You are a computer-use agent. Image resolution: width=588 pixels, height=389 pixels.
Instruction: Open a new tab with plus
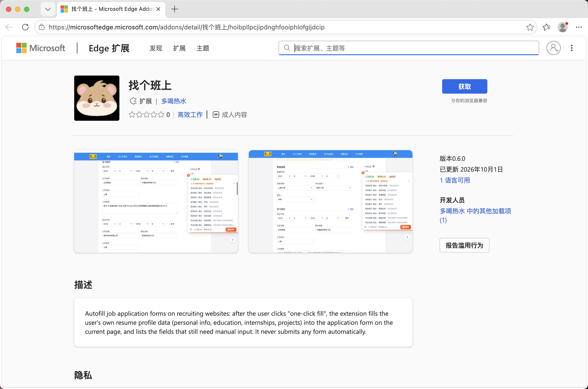(175, 9)
